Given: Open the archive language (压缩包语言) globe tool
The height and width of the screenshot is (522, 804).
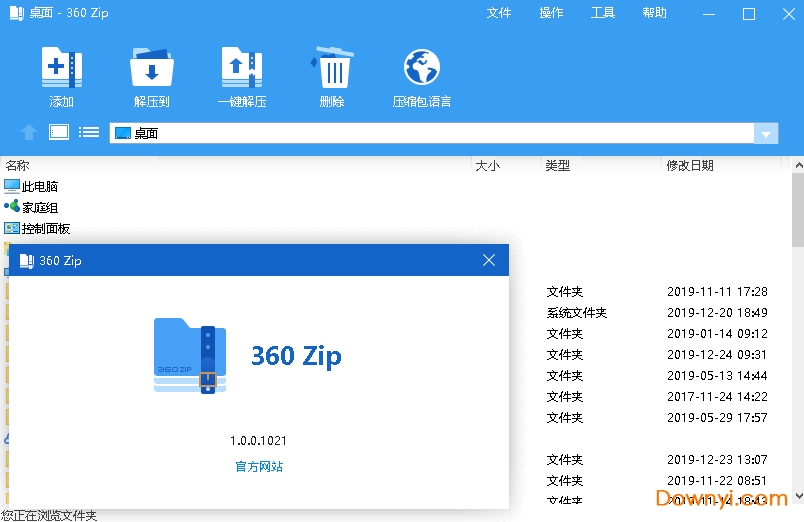Looking at the screenshot, I should tap(421, 67).
